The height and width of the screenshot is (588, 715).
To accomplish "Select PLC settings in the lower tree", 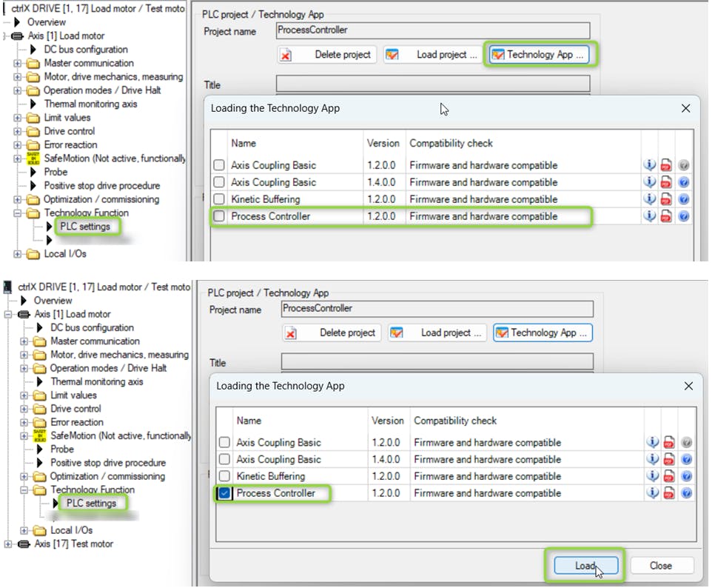I will point(91,504).
